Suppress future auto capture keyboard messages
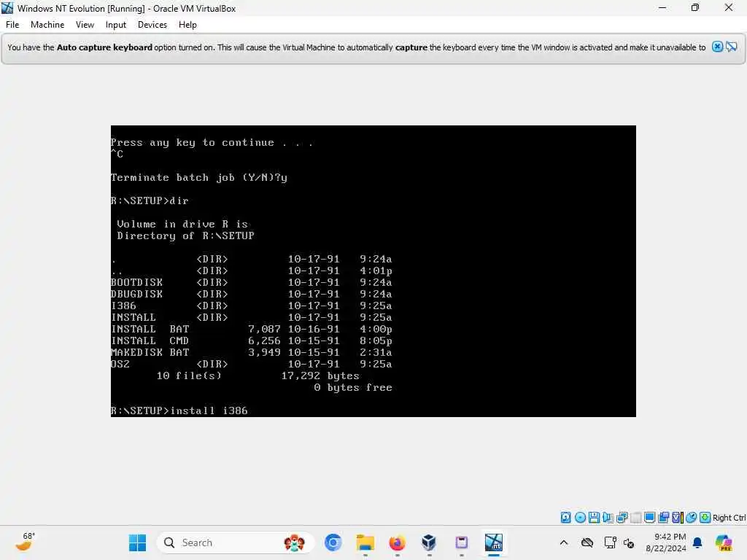 pyautogui.click(x=732, y=47)
